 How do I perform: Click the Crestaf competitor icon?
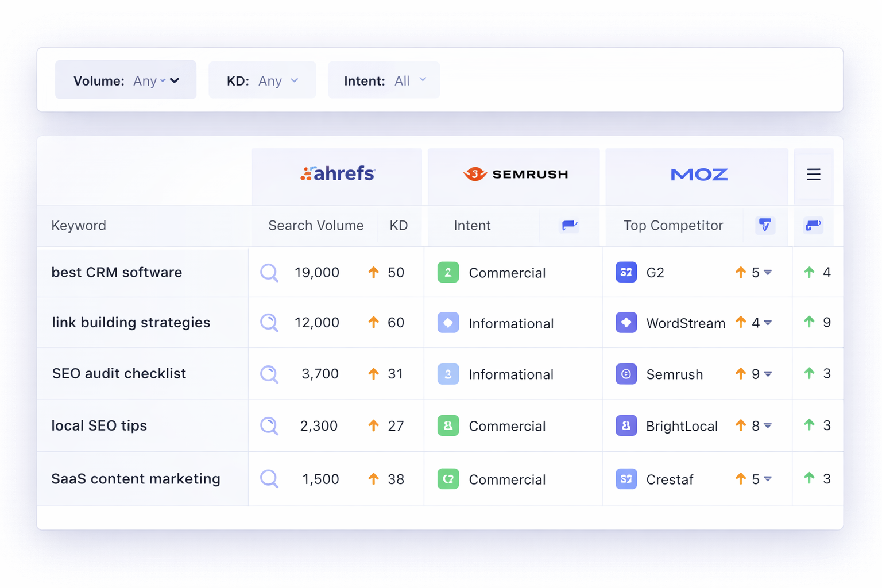tap(626, 479)
